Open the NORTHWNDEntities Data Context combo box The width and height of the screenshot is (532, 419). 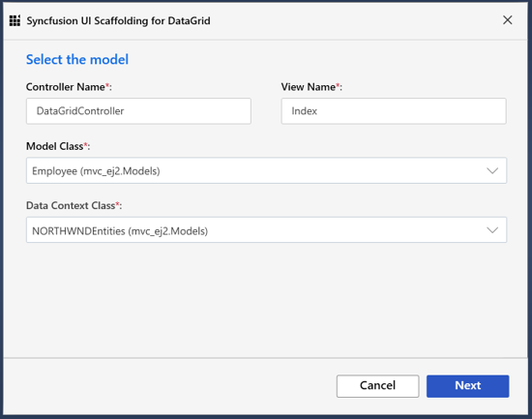[x=266, y=230]
